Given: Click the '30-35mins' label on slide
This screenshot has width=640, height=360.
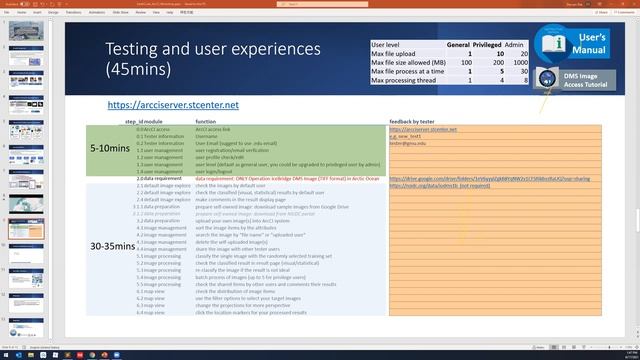Looking at the screenshot, I should pos(112,246).
